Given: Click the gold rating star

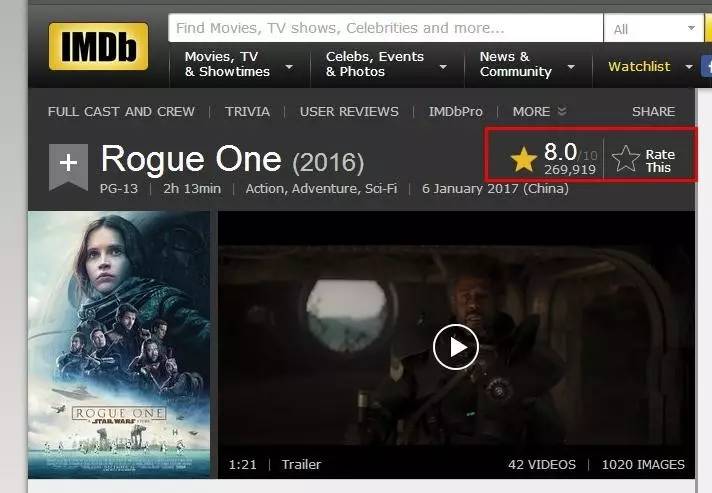Looking at the screenshot, I should pyautogui.click(x=524, y=159).
